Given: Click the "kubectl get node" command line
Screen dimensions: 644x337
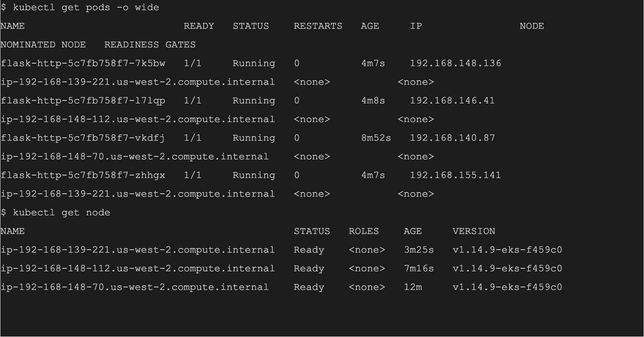Looking at the screenshot, I should [x=62, y=213].
